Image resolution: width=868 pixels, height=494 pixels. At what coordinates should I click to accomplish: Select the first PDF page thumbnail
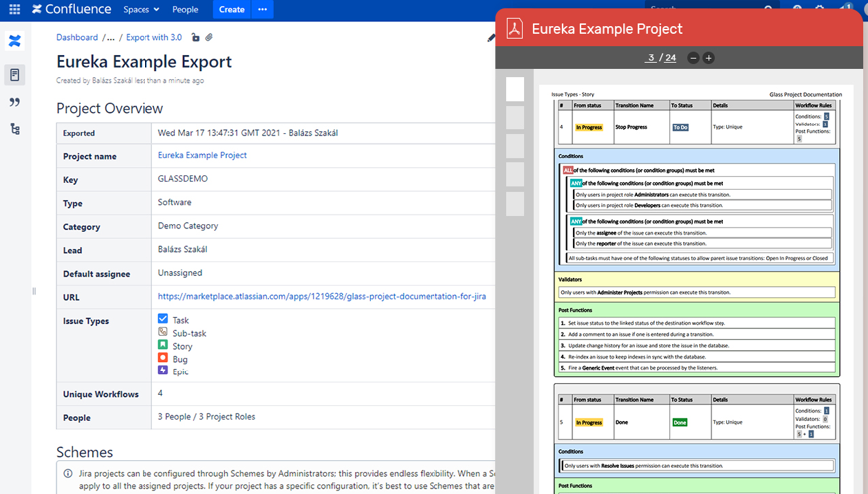[x=515, y=89]
